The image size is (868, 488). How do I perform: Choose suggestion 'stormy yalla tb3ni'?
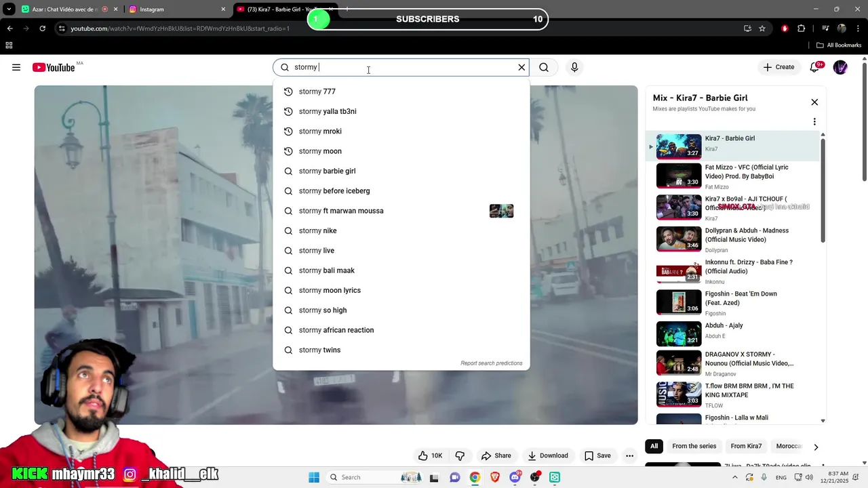coord(401,111)
